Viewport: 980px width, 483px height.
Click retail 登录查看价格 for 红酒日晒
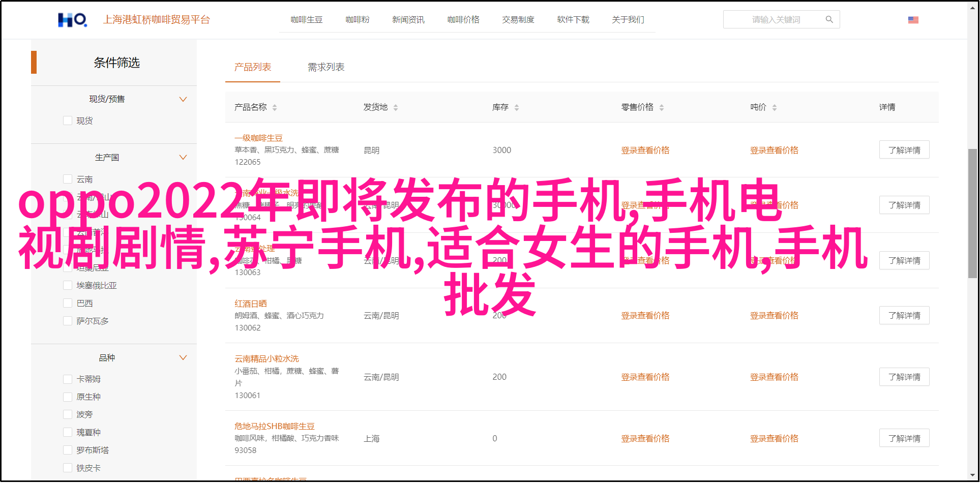tap(645, 315)
